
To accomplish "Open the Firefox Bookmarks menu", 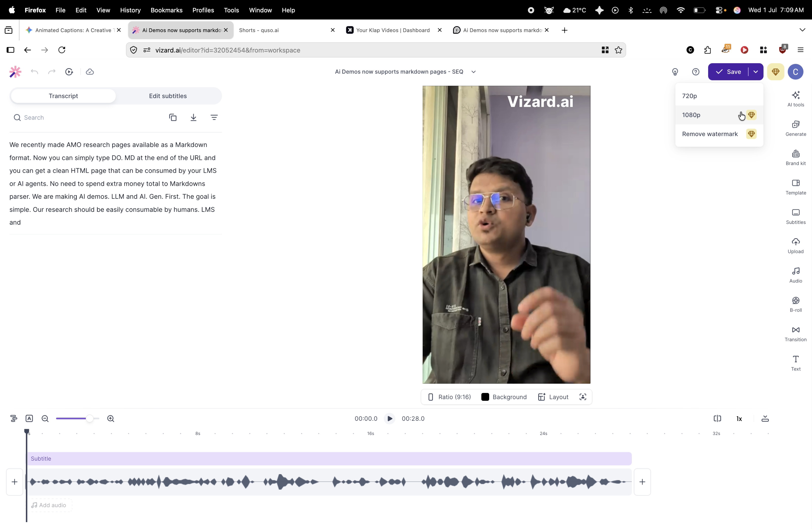I will click(167, 10).
